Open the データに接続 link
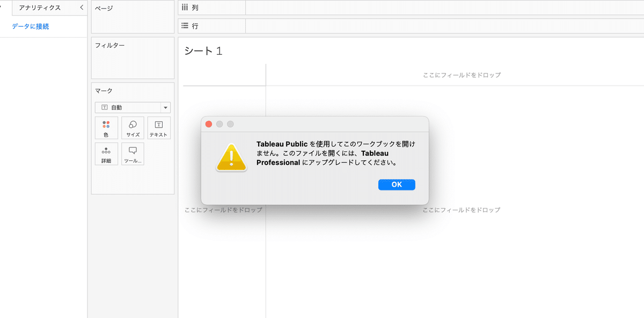This screenshot has height=318, width=644. coord(31,26)
